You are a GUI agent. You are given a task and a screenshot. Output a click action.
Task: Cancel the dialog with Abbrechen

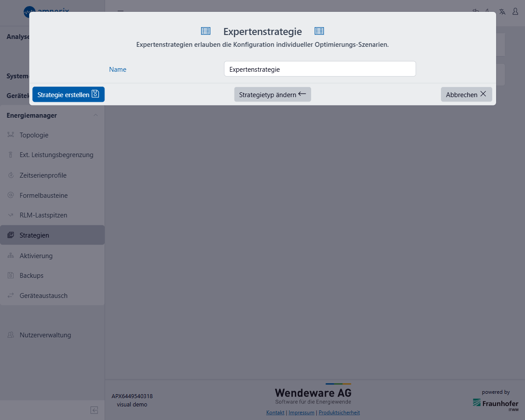click(x=466, y=94)
